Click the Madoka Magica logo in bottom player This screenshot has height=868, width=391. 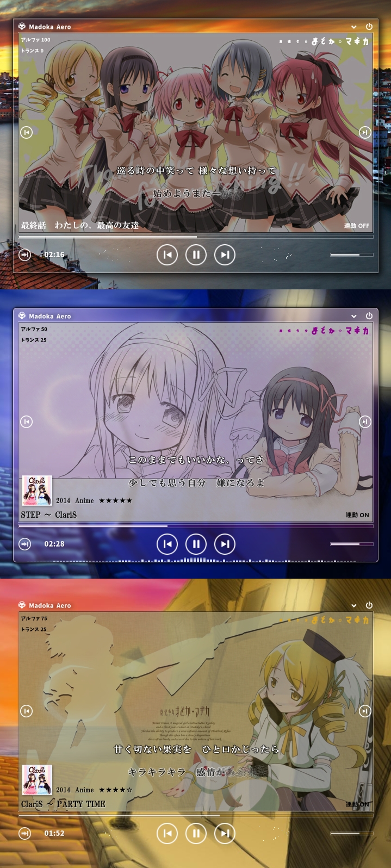324,619
